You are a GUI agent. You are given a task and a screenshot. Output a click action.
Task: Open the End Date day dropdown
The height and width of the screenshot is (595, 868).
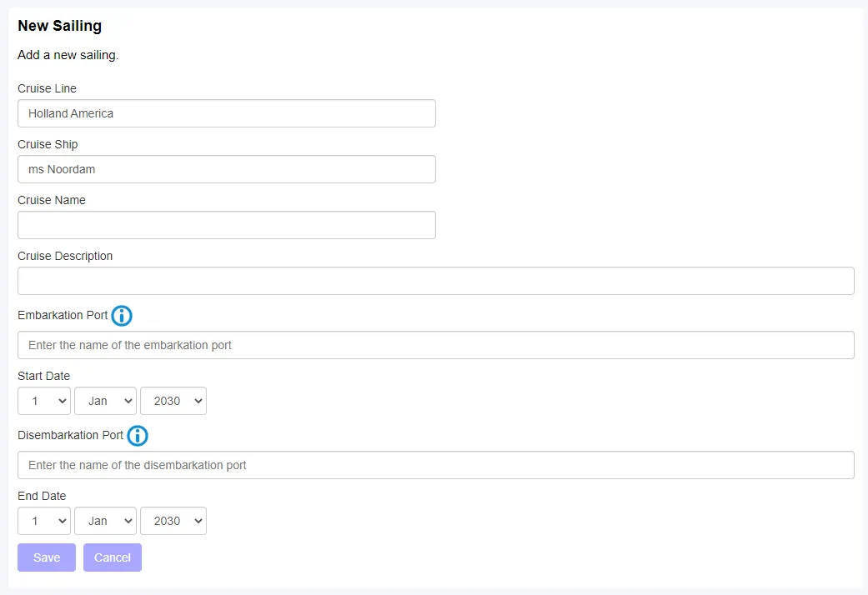point(44,521)
